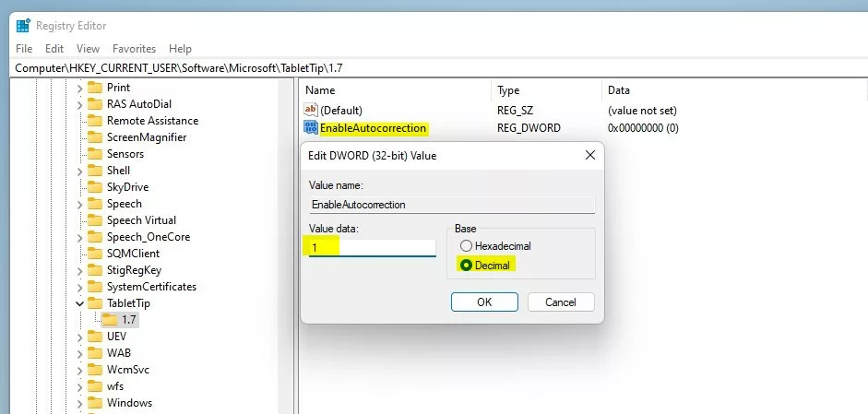
Task: Open the View menu
Action: tap(88, 49)
